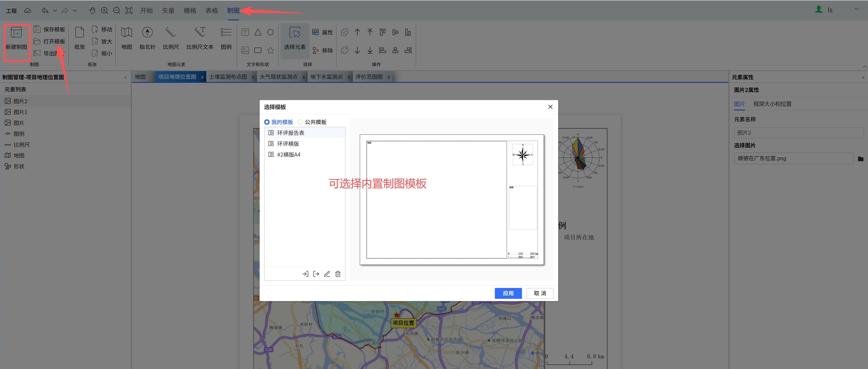Click the bring to front icon
Screen dimensions: 868x369
[370, 32]
